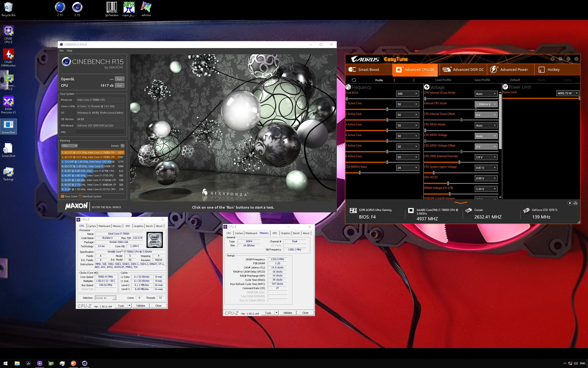The width and height of the screenshot is (588, 368).
Task: Select ranking row 9 Core i5-3317U
Action: point(93,189)
